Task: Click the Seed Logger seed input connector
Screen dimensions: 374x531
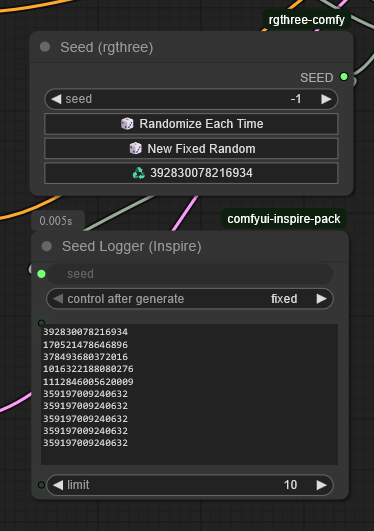Action: coord(41,274)
